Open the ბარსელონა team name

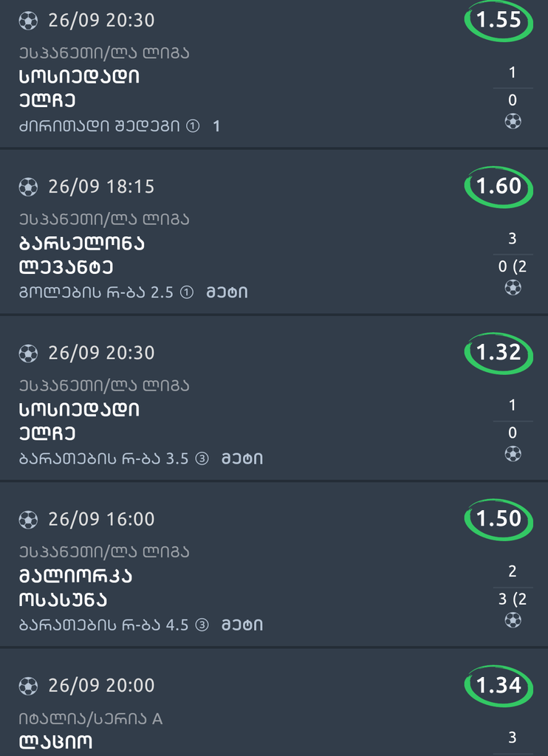coord(81,243)
